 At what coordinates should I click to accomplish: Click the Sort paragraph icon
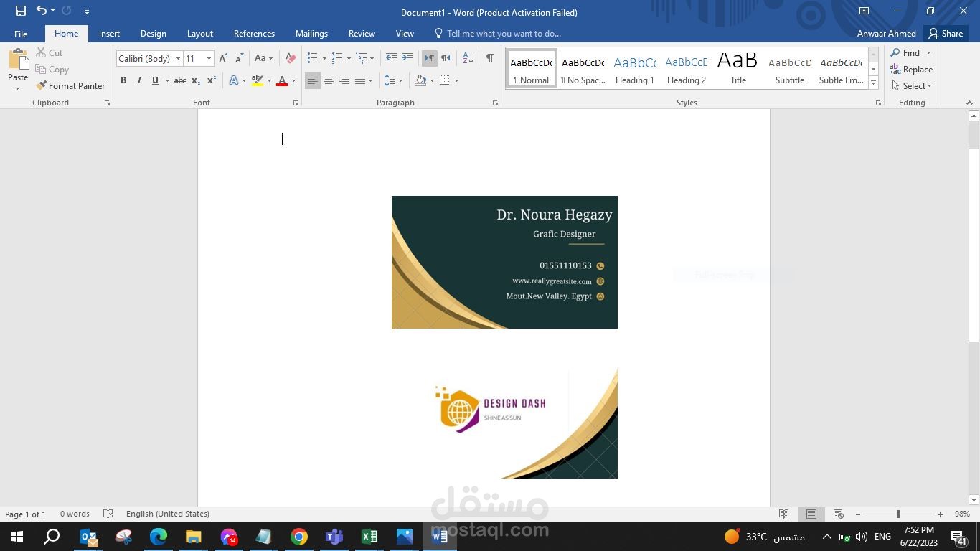[x=467, y=58]
